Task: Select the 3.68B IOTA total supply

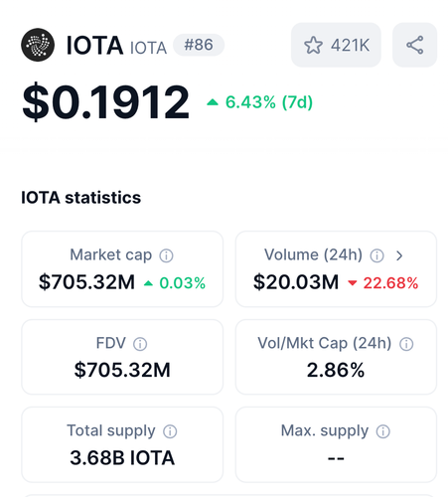Action: (122, 458)
